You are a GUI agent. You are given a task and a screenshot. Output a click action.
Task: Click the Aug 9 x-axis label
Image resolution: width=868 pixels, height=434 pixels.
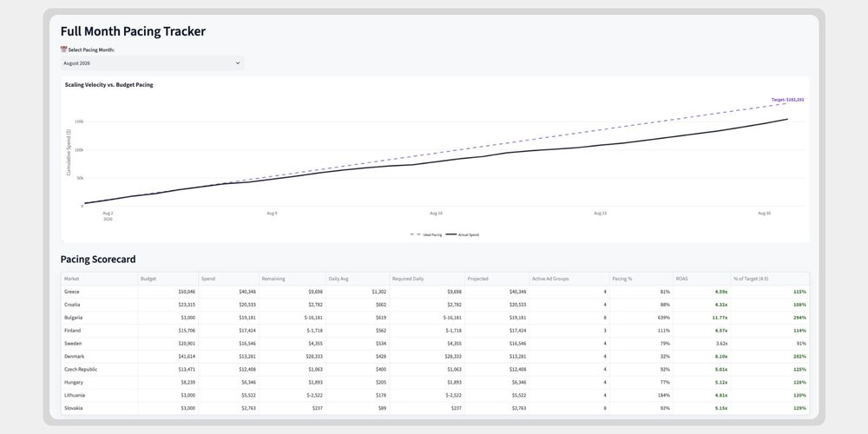pyautogui.click(x=272, y=214)
